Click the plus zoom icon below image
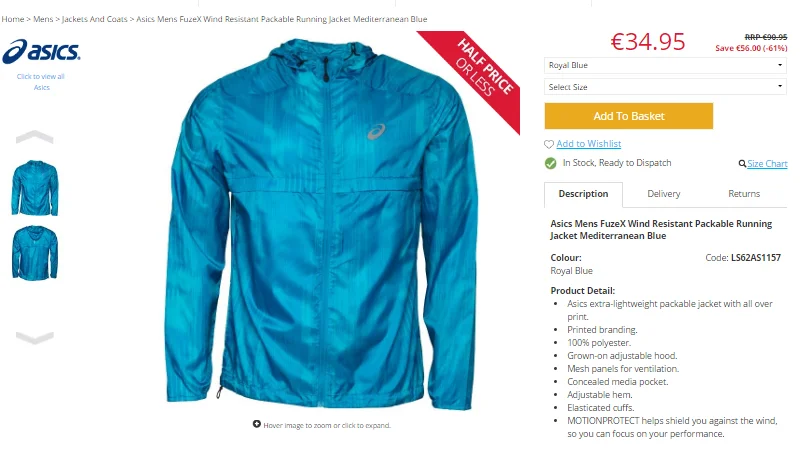 coord(257,424)
